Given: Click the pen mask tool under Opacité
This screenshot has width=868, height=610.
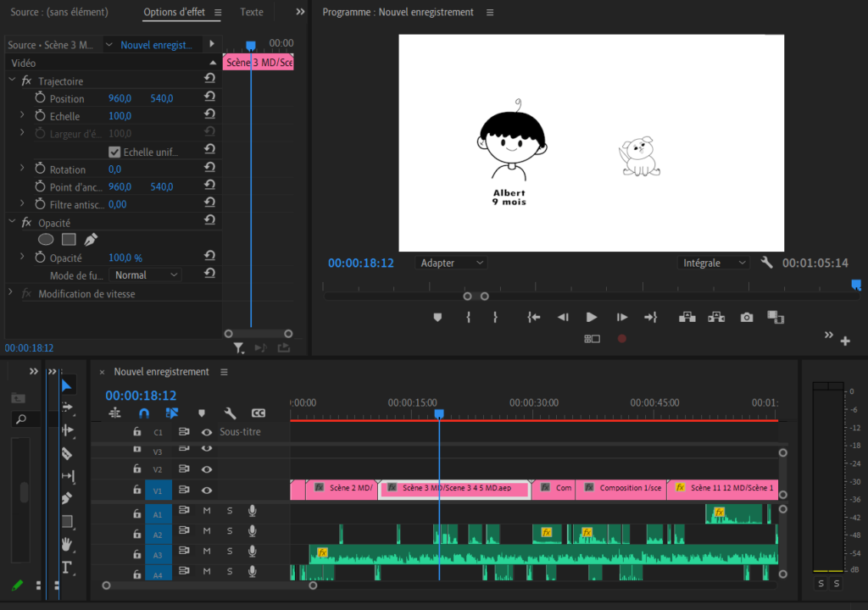Looking at the screenshot, I should 91,240.
